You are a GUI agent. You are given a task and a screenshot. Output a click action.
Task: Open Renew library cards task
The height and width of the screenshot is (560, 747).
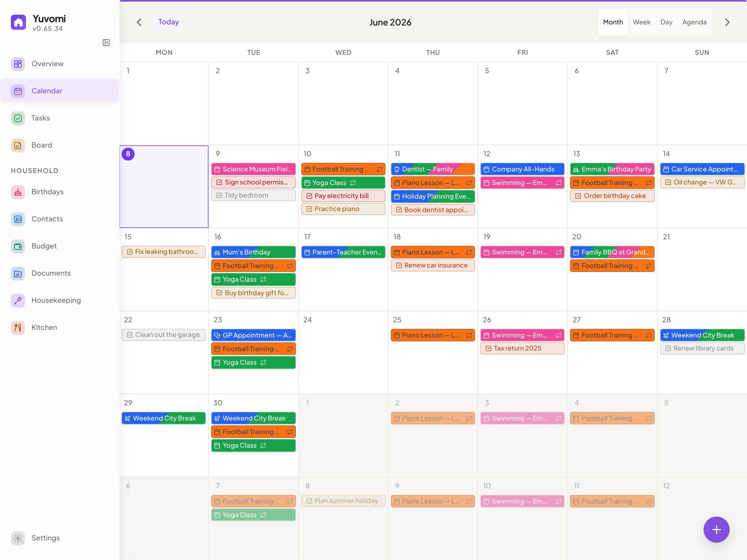(702, 348)
